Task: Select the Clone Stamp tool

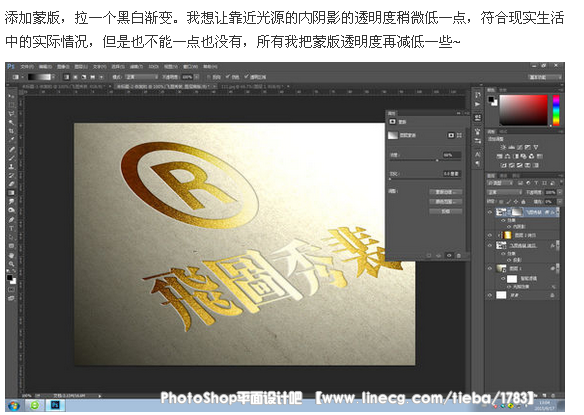Action: pos(11,167)
